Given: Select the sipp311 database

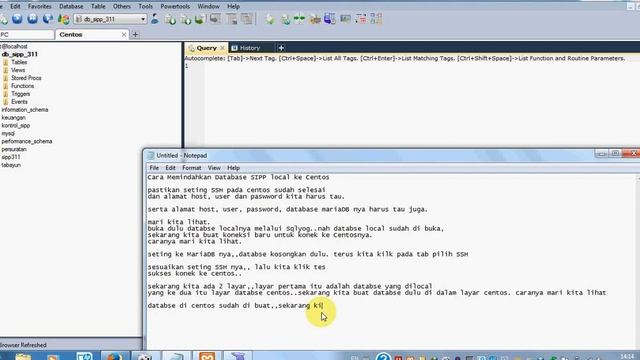Looking at the screenshot, I should click(x=11, y=157).
